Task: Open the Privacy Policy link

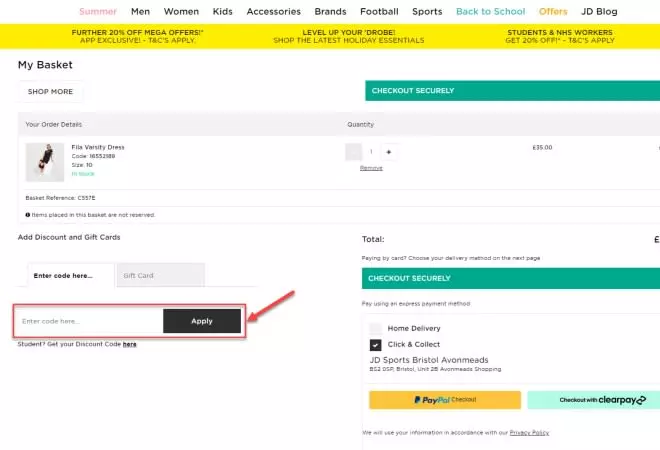Action: (529, 432)
